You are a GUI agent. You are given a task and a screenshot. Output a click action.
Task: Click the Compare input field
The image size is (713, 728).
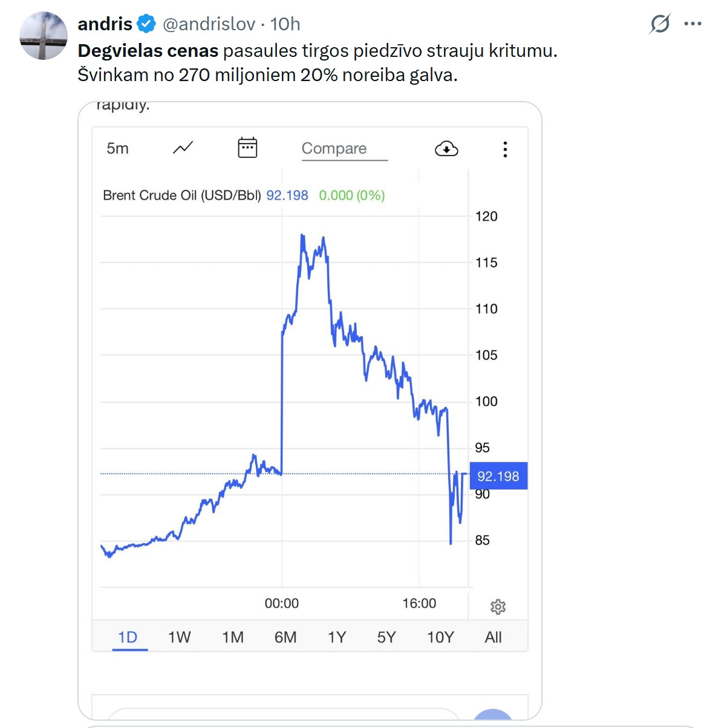[344, 149]
